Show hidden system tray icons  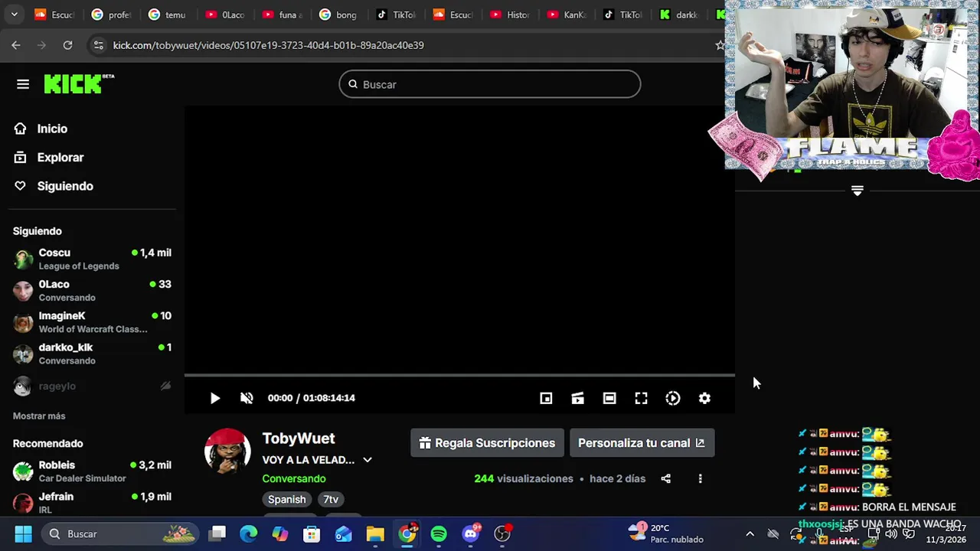click(x=750, y=533)
